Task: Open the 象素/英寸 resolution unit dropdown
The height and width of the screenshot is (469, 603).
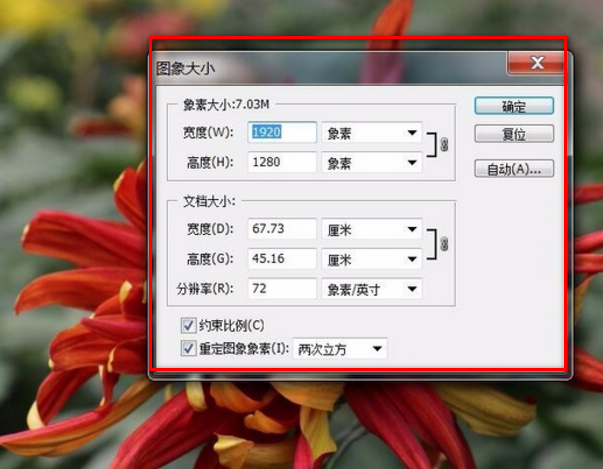Action: pyautogui.click(x=371, y=289)
